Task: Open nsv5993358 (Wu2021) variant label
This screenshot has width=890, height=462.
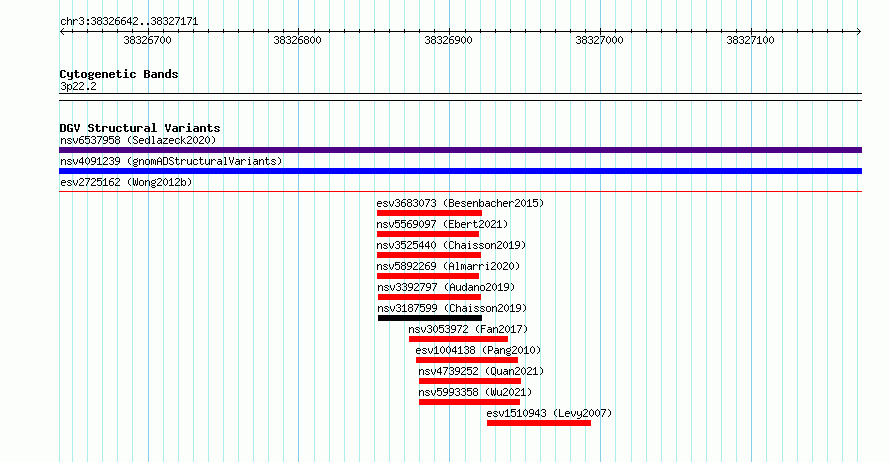Action: 476,392
